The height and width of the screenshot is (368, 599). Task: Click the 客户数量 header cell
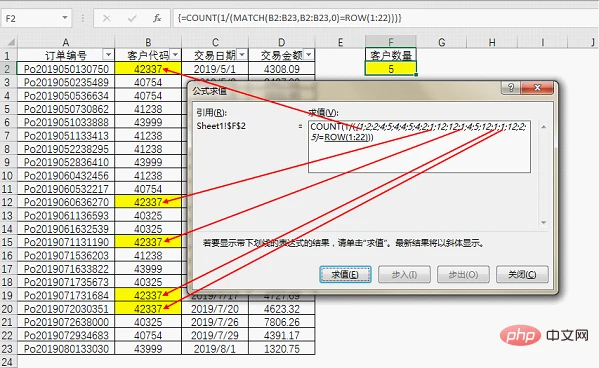point(391,55)
